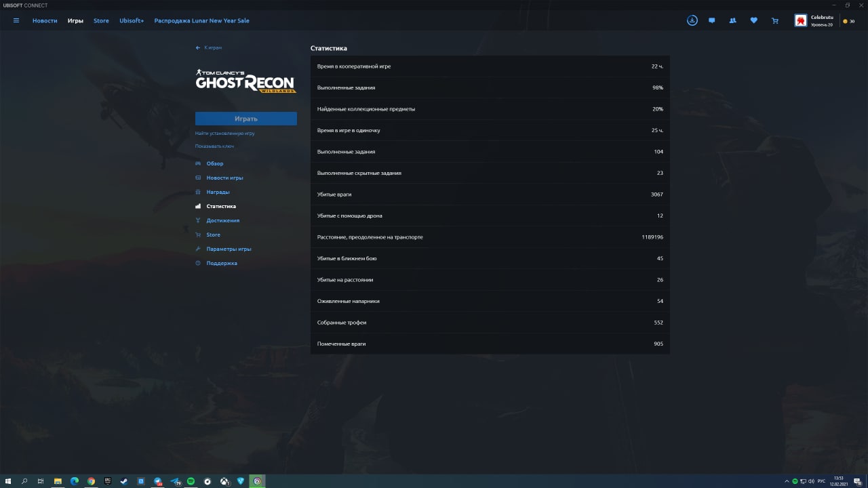Open Google Chrome from the taskbar

[x=91, y=481]
